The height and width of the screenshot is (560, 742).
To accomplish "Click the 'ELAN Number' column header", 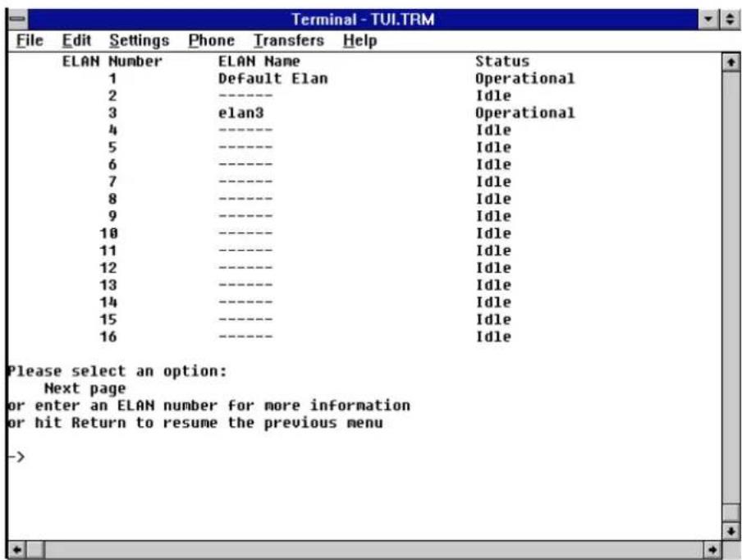I will (x=112, y=62).
